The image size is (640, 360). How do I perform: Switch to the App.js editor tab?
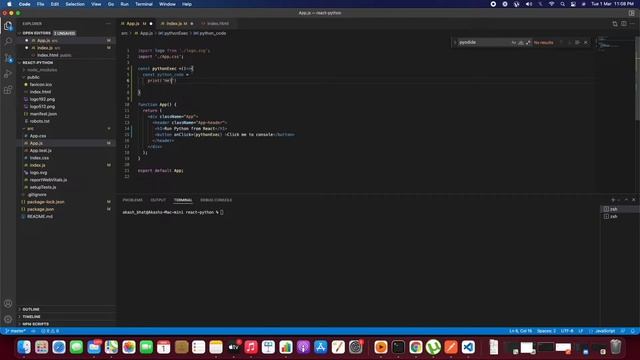click(x=136, y=24)
